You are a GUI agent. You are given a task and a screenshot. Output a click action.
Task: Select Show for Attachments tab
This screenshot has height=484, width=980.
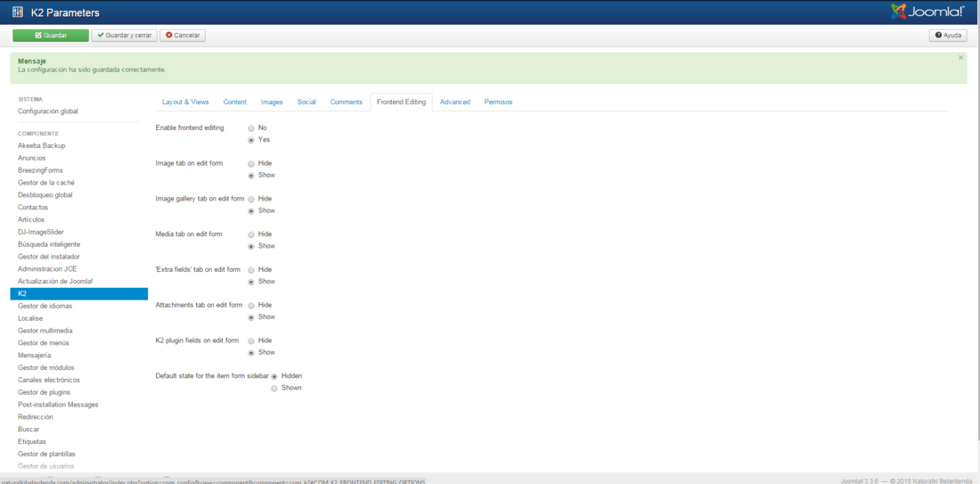(x=251, y=317)
